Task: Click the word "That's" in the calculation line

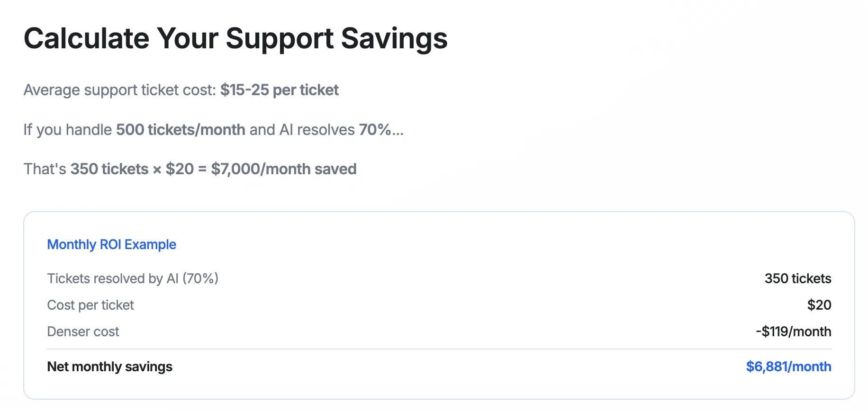Action: pyautogui.click(x=45, y=169)
